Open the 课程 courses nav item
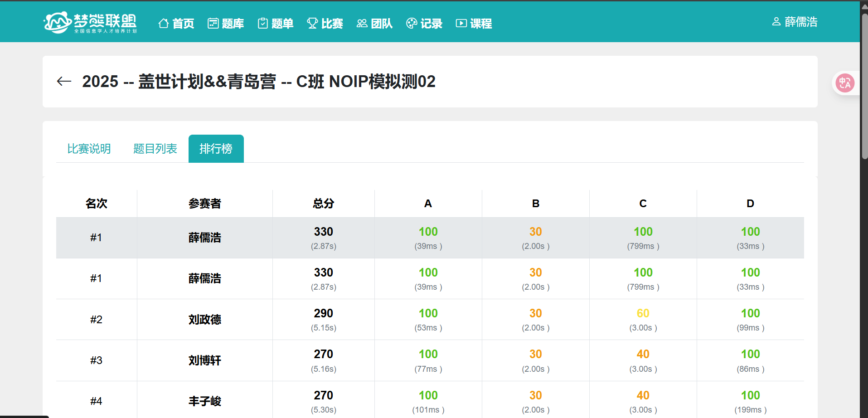This screenshot has height=418, width=868. (x=474, y=24)
